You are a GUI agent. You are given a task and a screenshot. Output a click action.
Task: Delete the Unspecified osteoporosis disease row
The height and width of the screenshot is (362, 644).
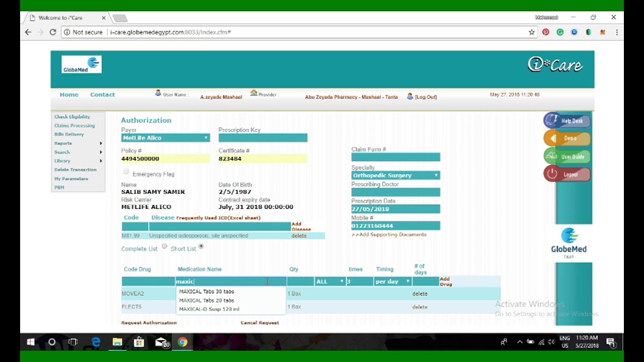[x=299, y=236]
